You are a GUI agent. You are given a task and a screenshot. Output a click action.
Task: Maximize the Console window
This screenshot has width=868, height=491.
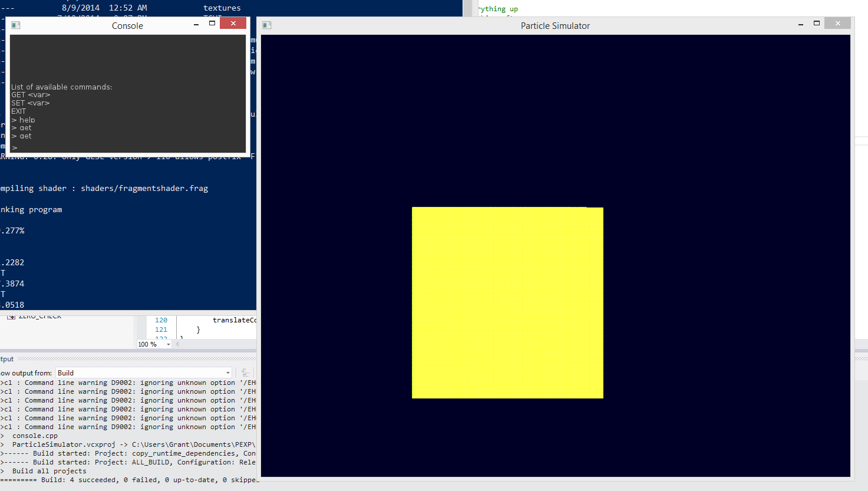pos(212,24)
